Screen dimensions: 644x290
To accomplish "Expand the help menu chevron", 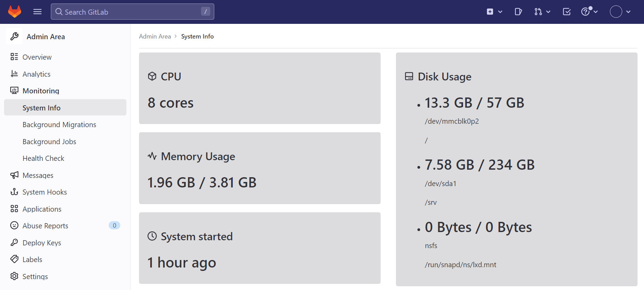I will click(596, 12).
